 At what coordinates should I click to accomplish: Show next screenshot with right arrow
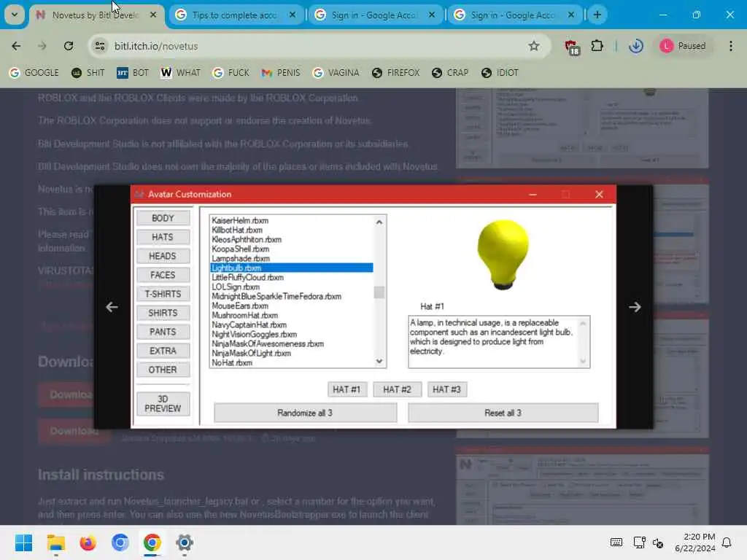coord(635,307)
